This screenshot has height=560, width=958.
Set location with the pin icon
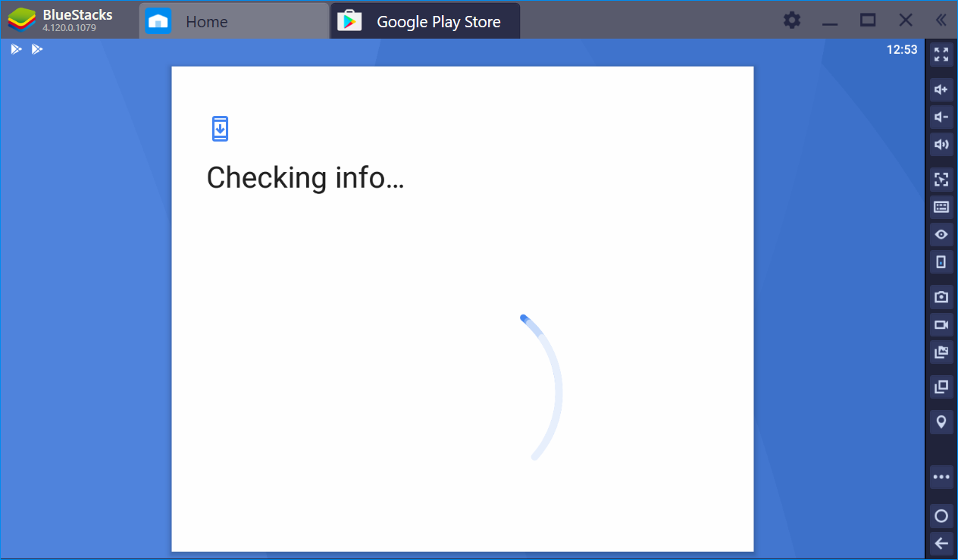click(x=941, y=421)
